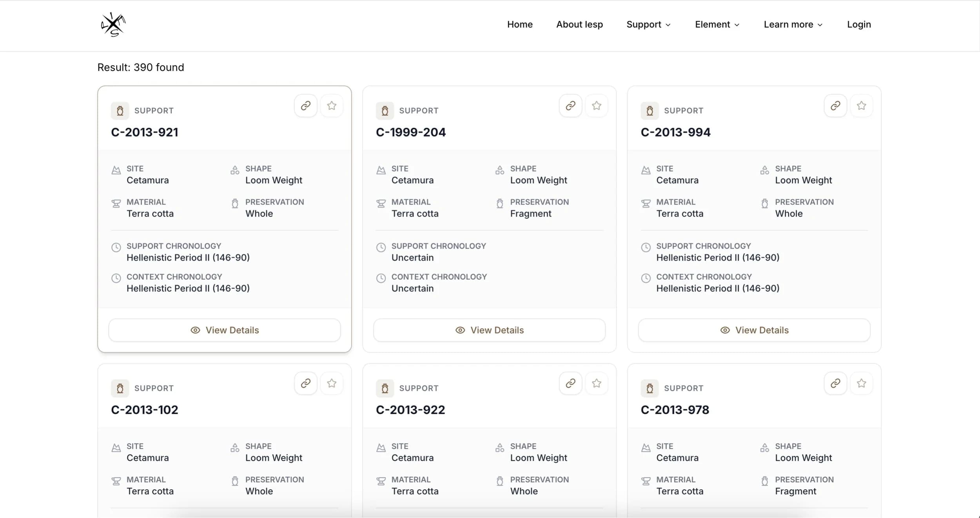Open the Element dropdown menu
980x518 pixels.
[x=717, y=25]
